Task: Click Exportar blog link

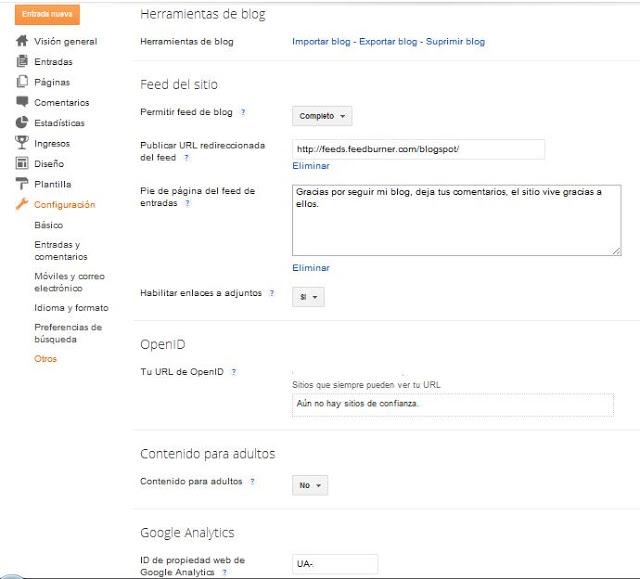Action: [388, 41]
